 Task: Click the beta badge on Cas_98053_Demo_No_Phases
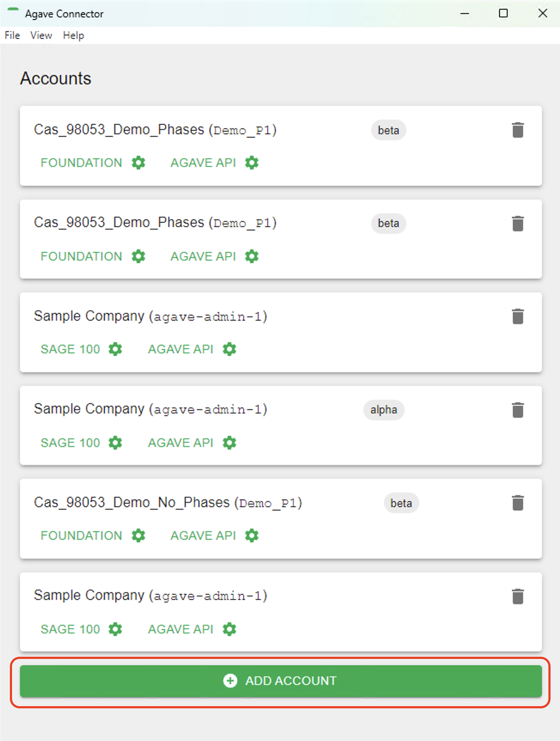tap(401, 503)
